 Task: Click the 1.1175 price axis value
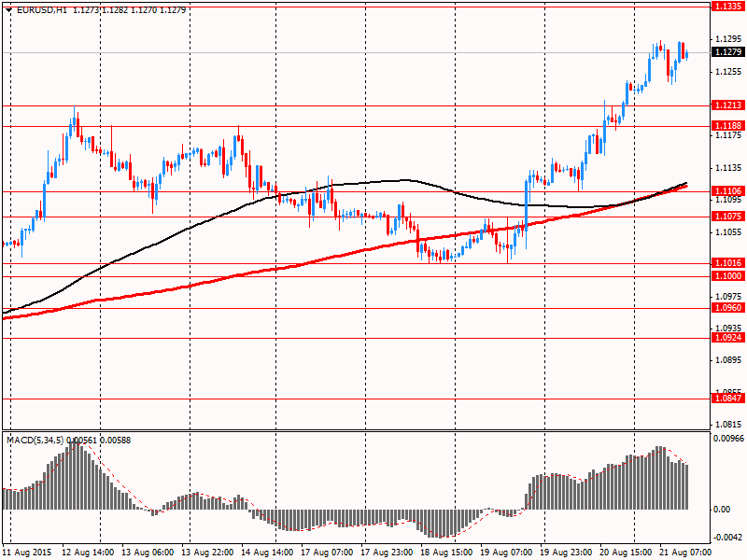728,135
